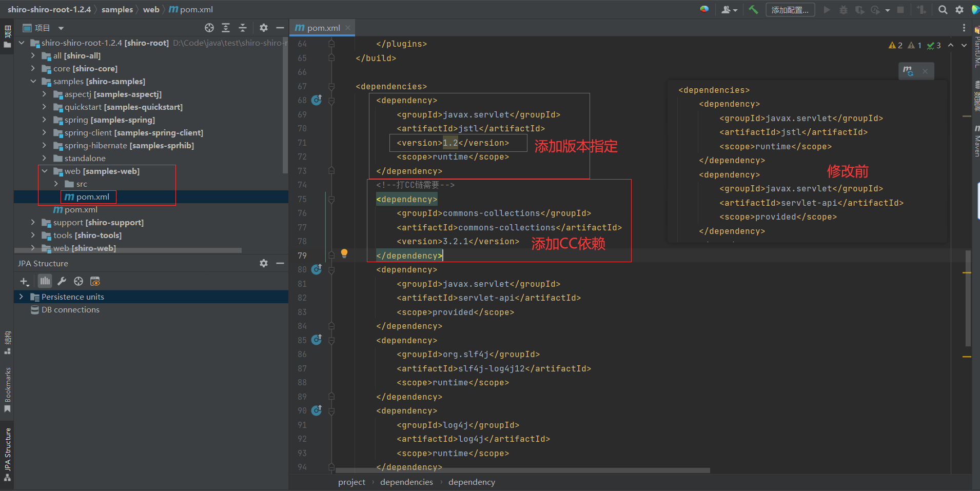This screenshot has height=491, width=980.
Task: Expand the aspectj [samples-aspectj] folder
Action: [x=44, y=94]
